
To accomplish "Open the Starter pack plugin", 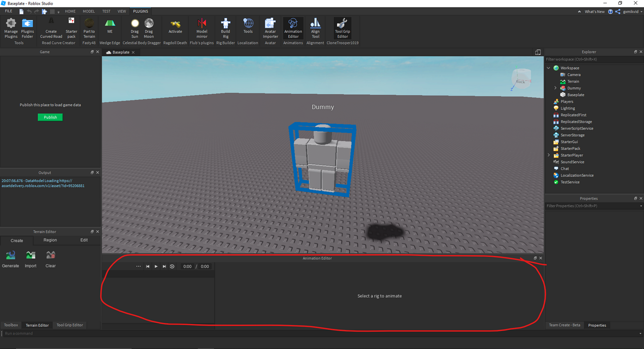I will pyautogui.click(x=71, y=28).
